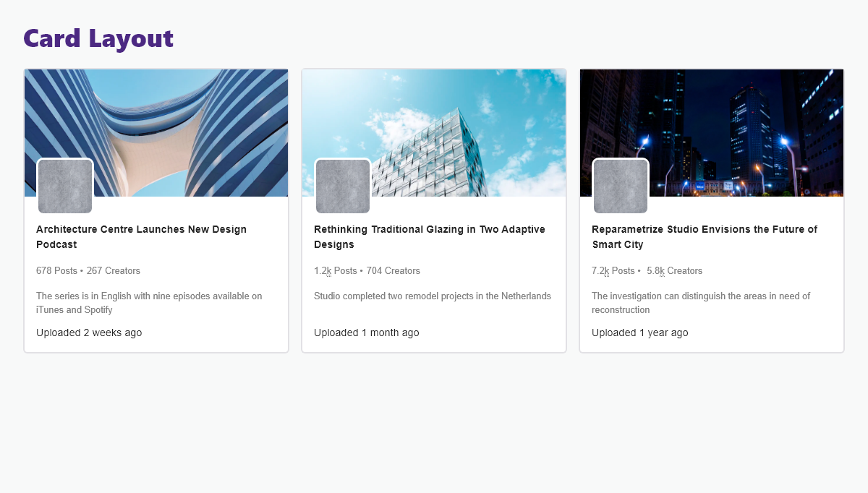Screen dimensions: 868x493
Task: Click avatar on Architecture Centre podcast card
Action: [x=65, y=187]
